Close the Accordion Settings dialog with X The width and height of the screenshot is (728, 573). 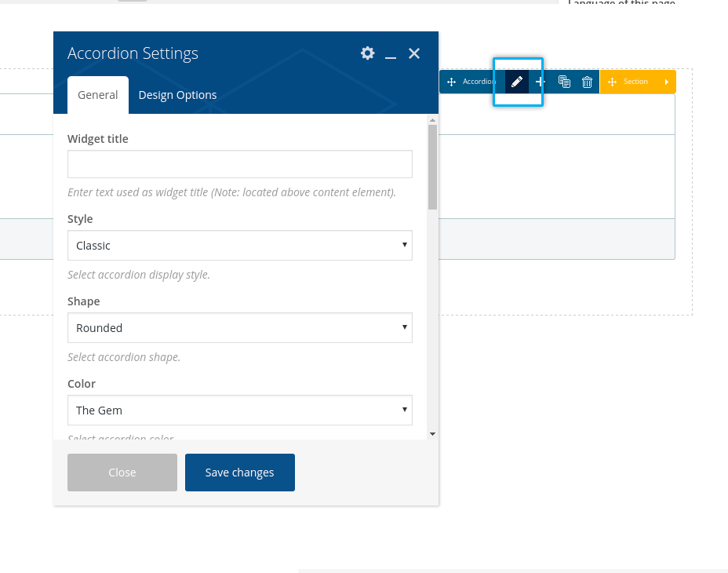pyautogui.click(x=414, y=53)
